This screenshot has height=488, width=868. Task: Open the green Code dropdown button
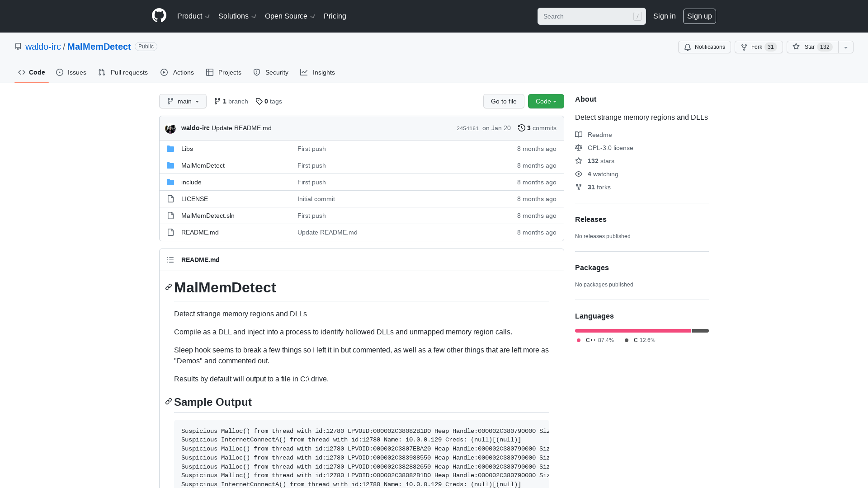tap(546, 101)
